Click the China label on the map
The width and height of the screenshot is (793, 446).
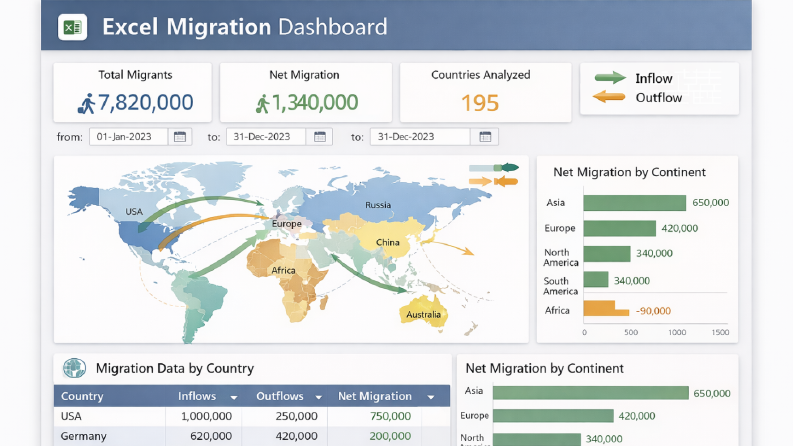388,242
